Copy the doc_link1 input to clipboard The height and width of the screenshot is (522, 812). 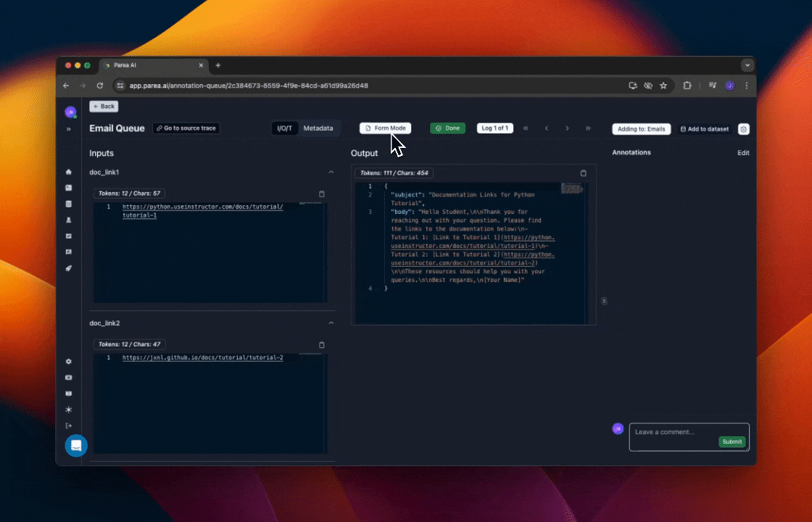coord(322,194)
